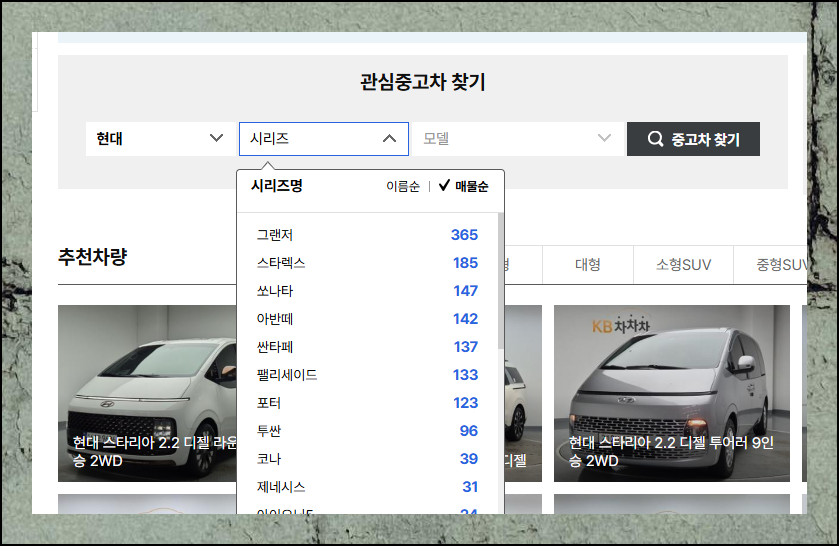Viewport: 839px width, 546px height.
Task: Click the magnifier icon in the search button
Action: (655, 139)
